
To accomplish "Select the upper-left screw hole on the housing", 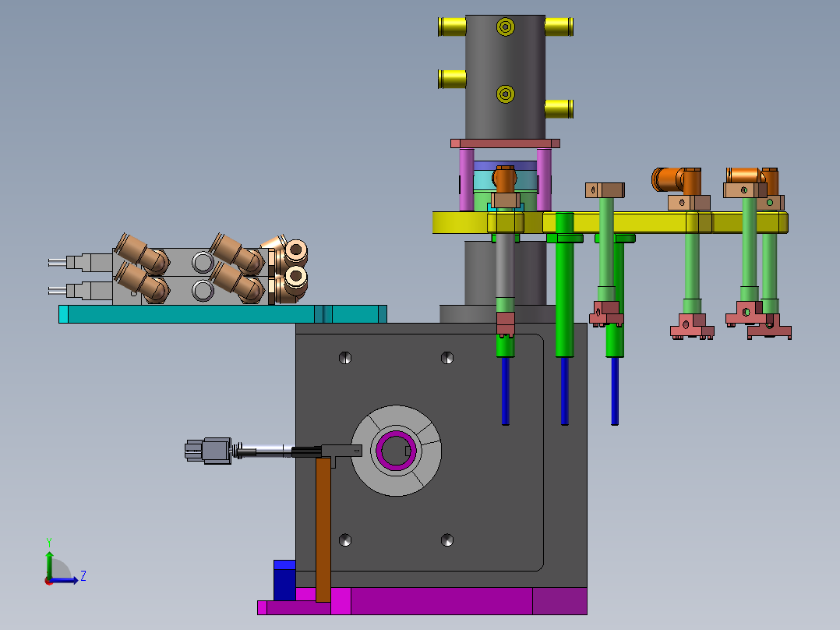I will coord(345,358).
